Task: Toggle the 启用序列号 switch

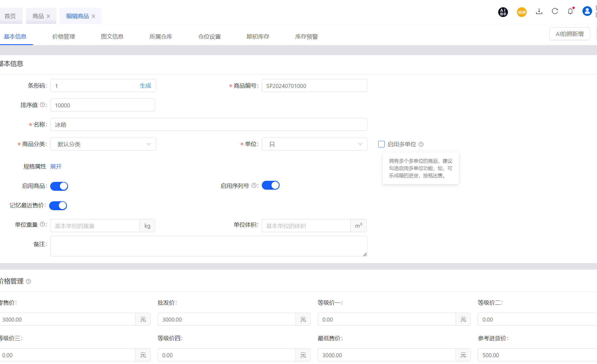Action: point(270,185)
